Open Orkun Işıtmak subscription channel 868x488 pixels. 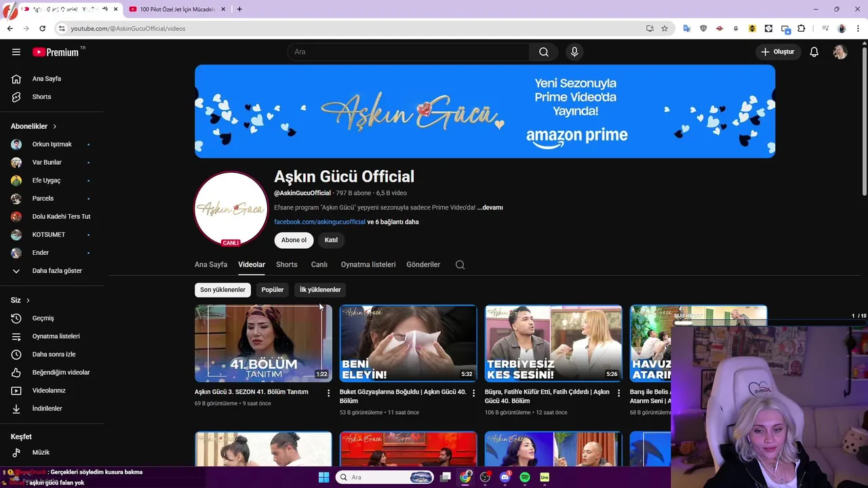53,144
